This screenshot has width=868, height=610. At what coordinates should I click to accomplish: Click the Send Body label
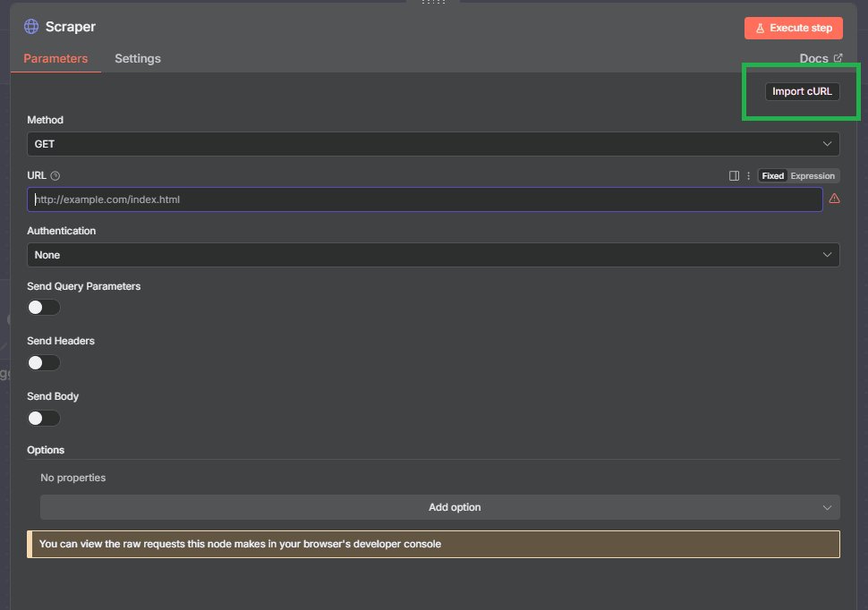[x=53, y=396]
